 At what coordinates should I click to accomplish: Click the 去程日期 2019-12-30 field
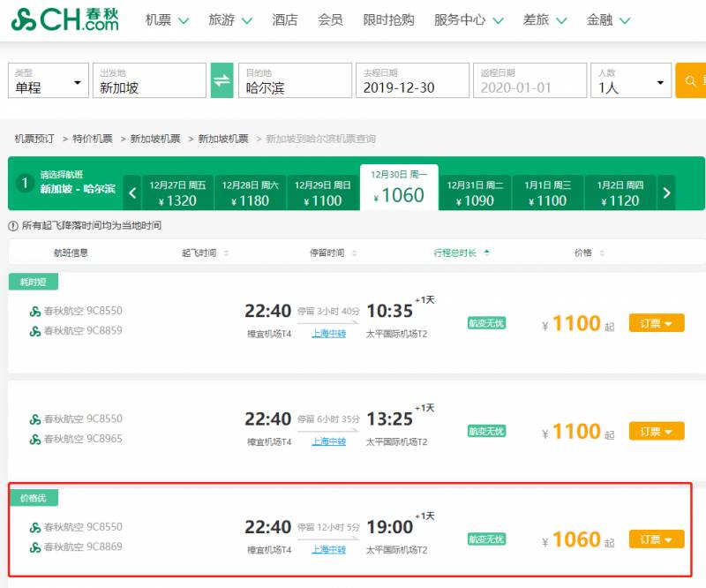click(412, 80)
